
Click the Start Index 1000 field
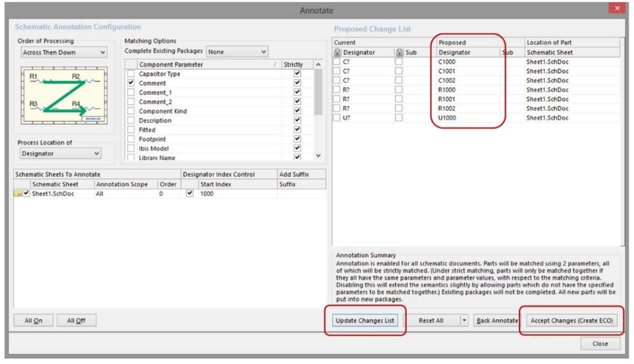click(237, 194)
